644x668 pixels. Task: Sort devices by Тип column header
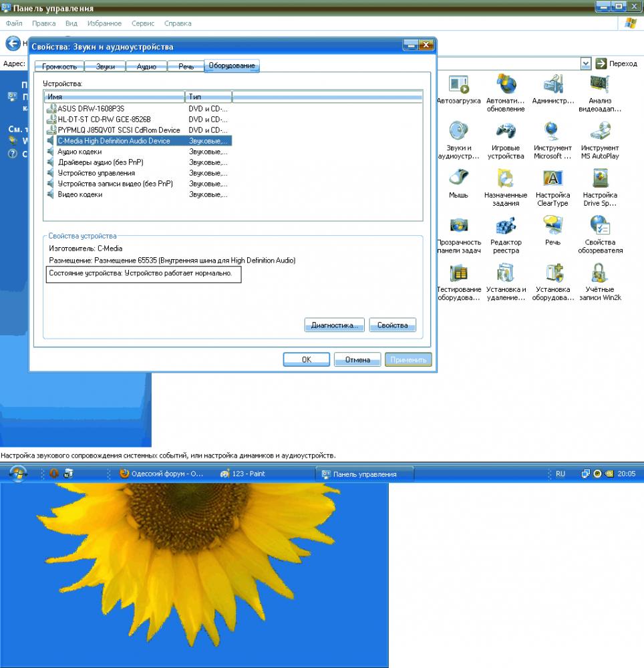pyautogui.click(x=207, y=97)
